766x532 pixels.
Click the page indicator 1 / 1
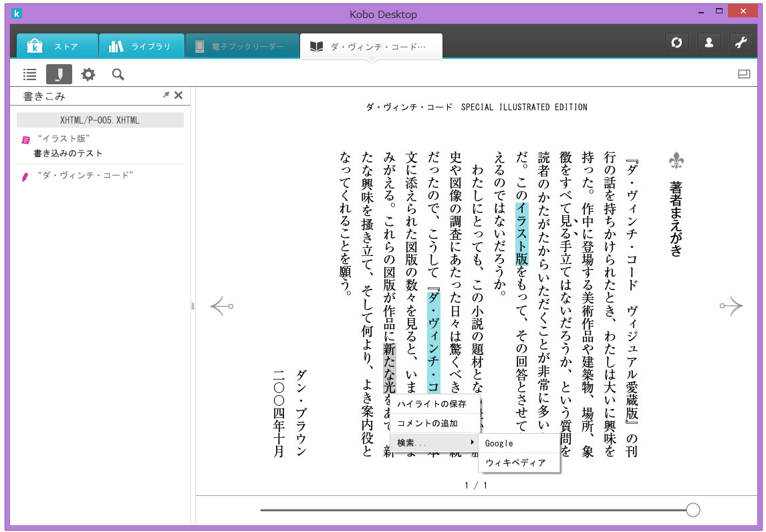click(476, 485)
